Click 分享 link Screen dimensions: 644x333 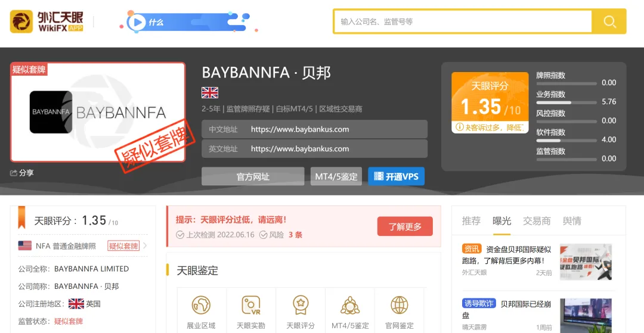(x=26, y=173)
